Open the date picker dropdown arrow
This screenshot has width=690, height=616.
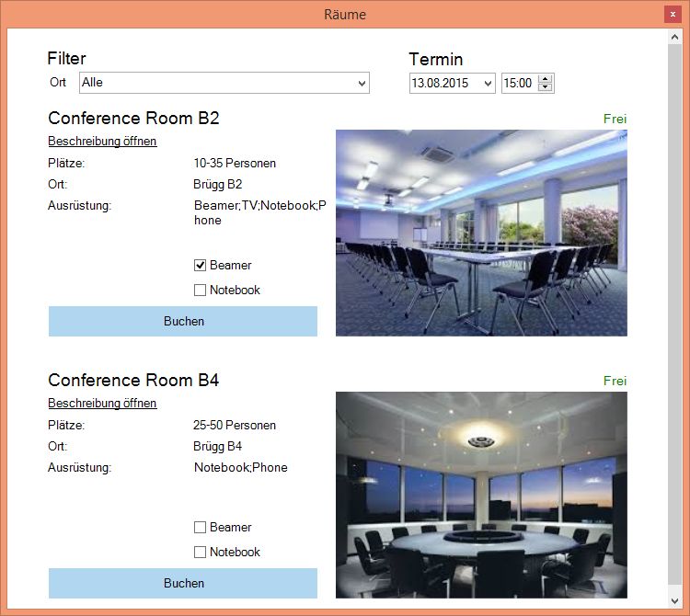point(487,84)
